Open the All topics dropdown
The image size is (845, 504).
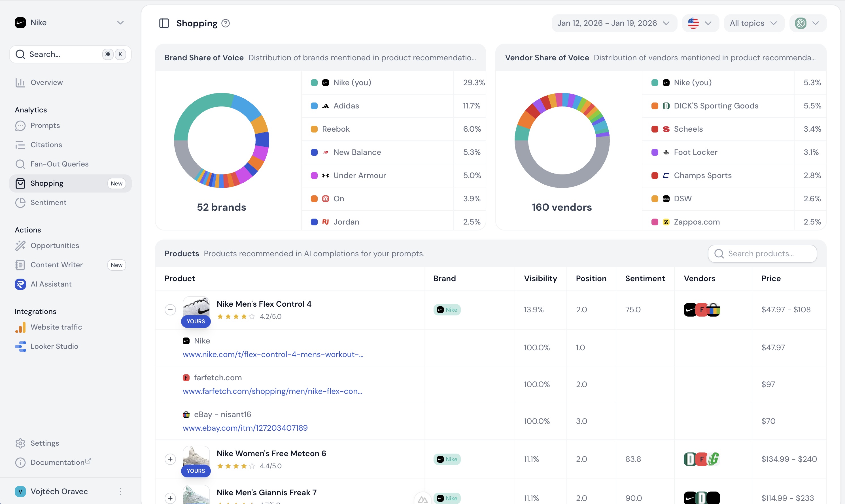pos(753,23)
